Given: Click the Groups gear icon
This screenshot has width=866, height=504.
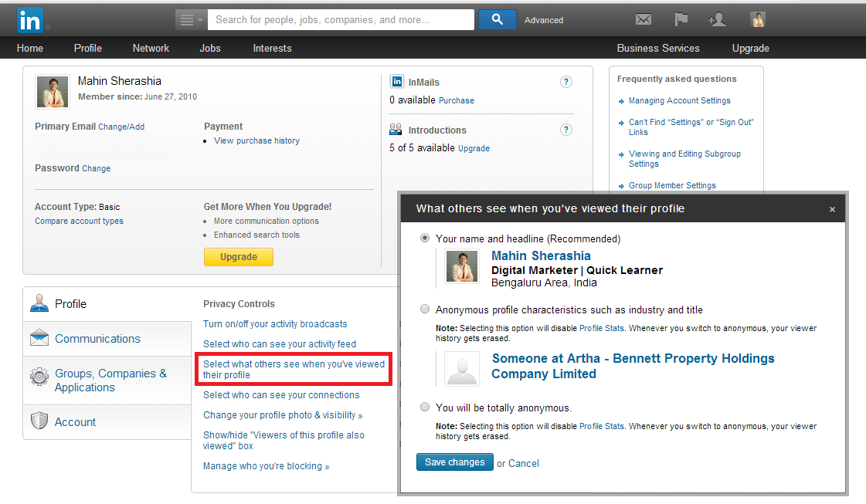Looking at the screenshot, I should point(39,377).
